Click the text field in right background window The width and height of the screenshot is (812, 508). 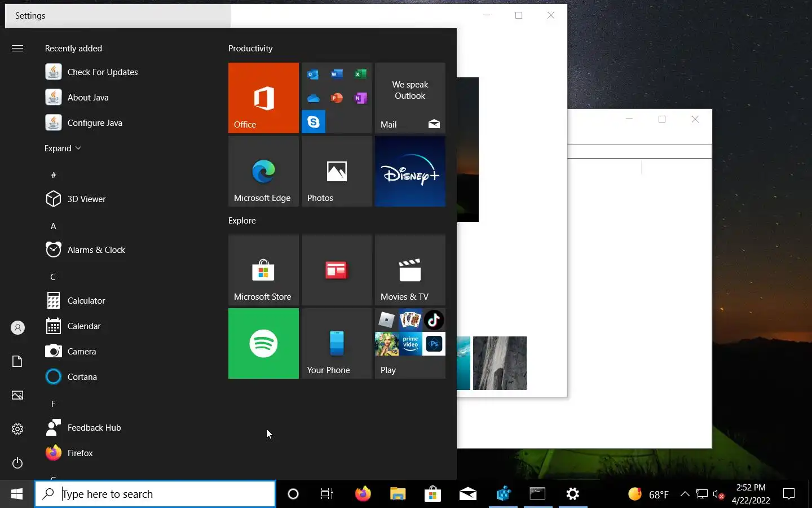click(639, 151)
